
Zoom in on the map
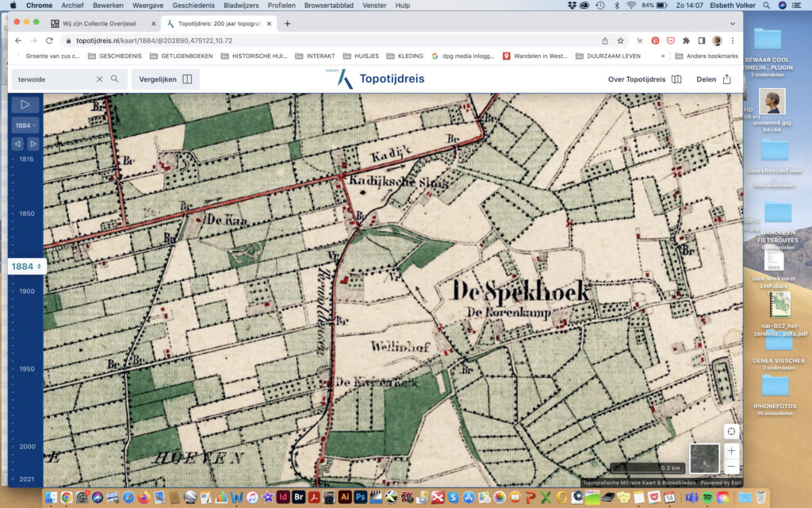[x=731, y=450]
